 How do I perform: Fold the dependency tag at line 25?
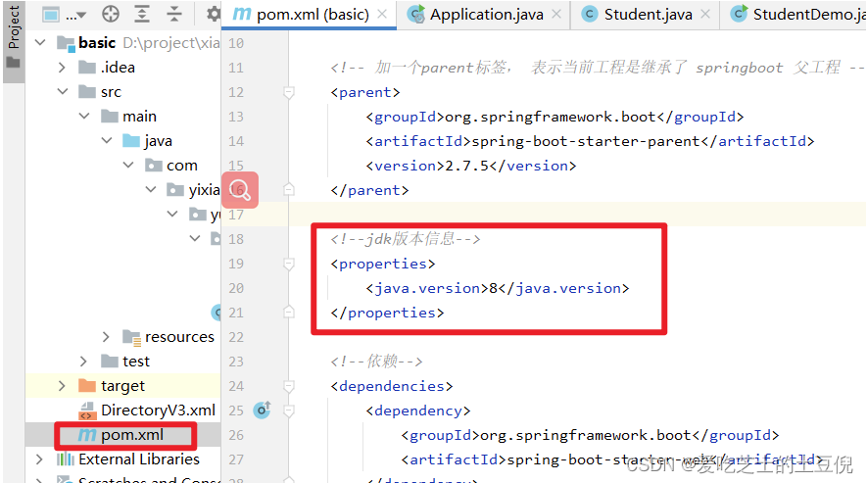288,411
